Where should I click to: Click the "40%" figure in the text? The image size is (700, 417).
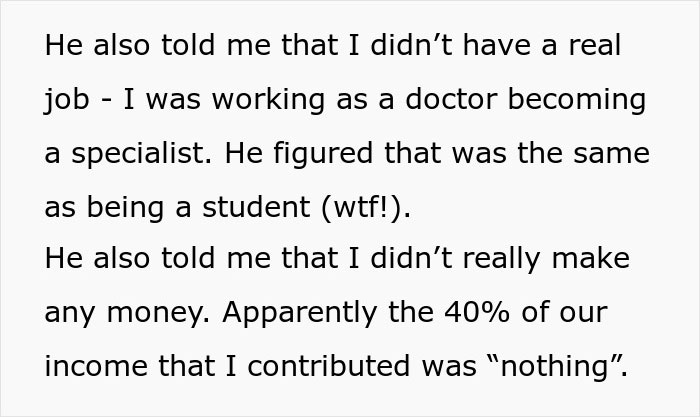click(476, 312)
